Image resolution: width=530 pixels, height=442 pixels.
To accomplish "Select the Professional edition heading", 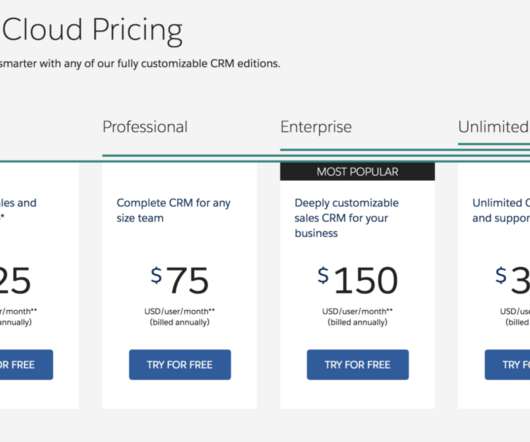I will [145, 127].
